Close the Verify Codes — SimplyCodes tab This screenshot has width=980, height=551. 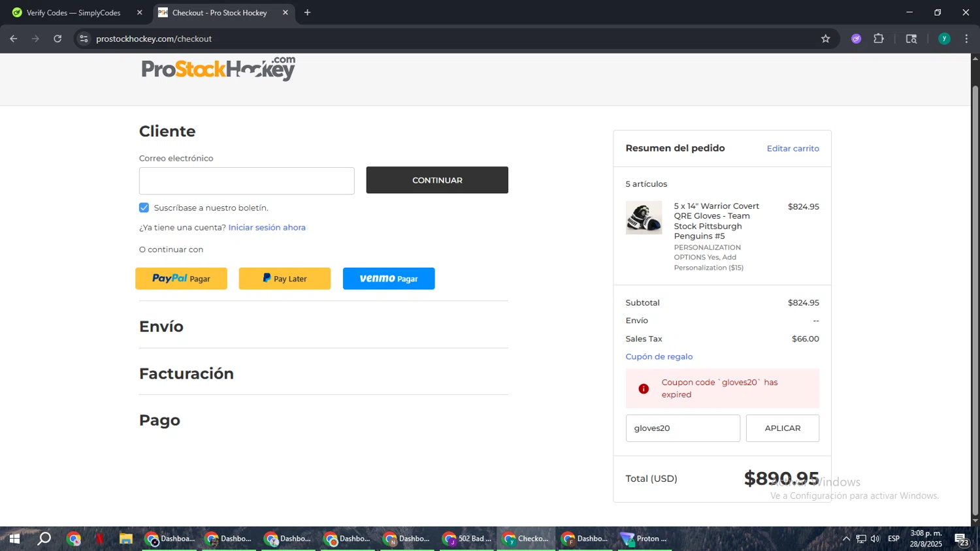[139, 12]
